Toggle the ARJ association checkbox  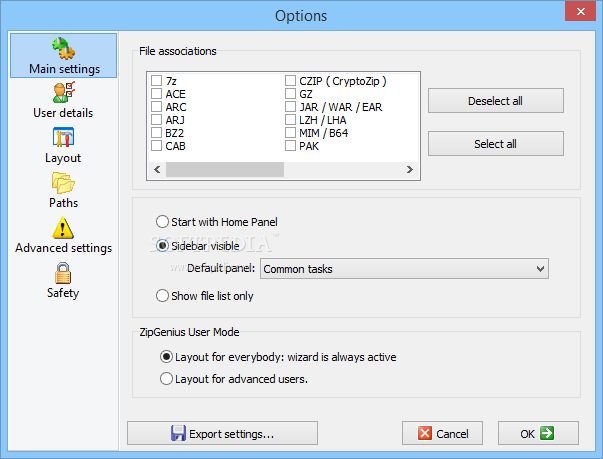coord(157,120)
